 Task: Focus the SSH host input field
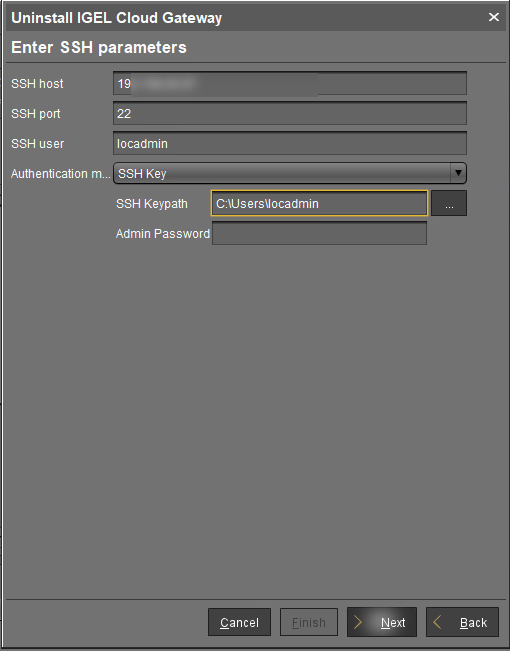(x=290, y=83)
